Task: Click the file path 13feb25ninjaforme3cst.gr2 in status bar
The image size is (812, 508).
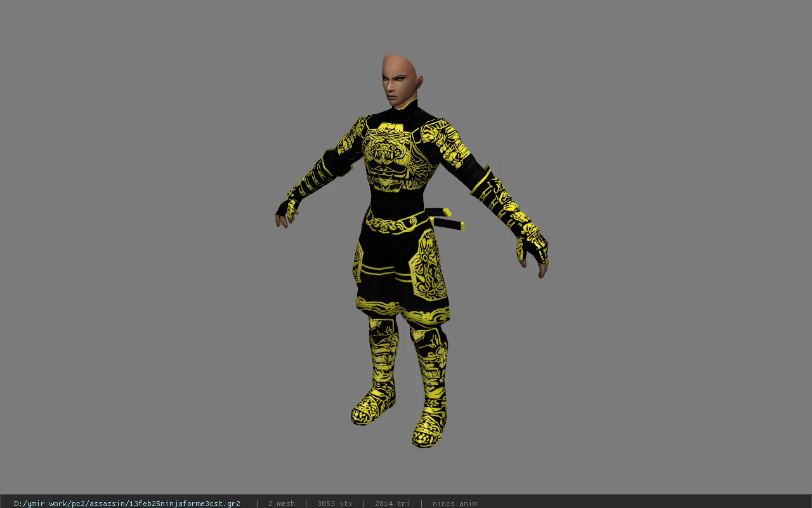Action: 127,504
